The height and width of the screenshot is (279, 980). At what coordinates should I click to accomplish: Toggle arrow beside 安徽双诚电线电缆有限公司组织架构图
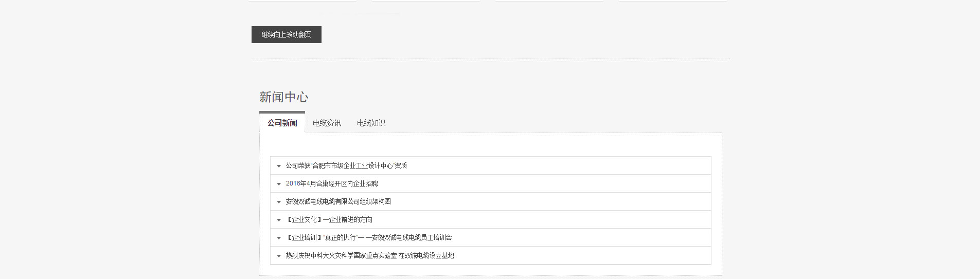[x=279, y=202]
